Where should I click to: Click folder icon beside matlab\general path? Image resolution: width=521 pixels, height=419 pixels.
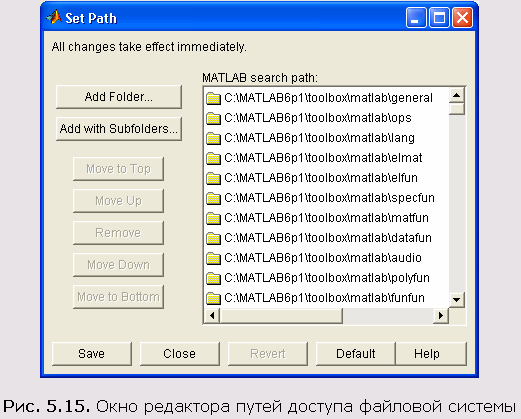click(213, 98)
